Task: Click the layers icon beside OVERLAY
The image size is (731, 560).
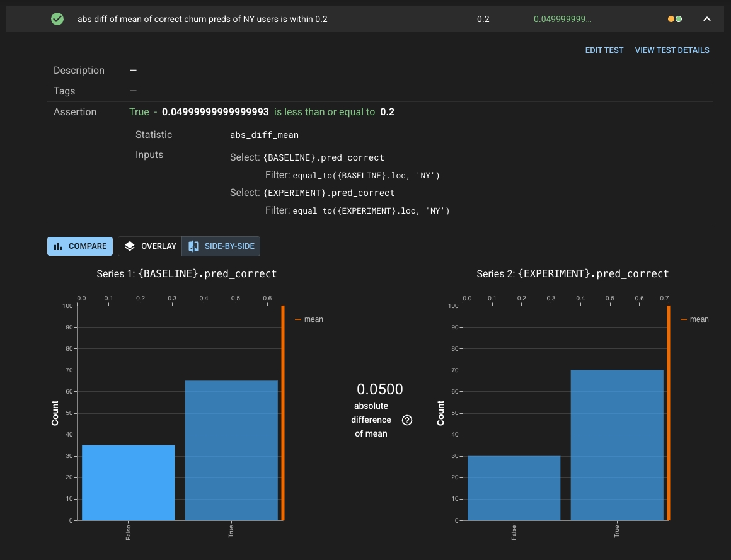Action: coord(130,246)
